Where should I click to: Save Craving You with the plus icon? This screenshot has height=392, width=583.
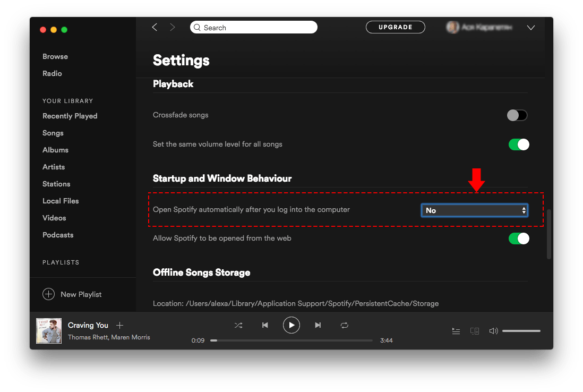[119, 326]
